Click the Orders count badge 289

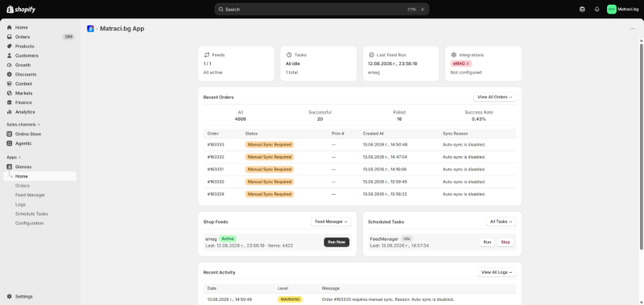point(68,37)
